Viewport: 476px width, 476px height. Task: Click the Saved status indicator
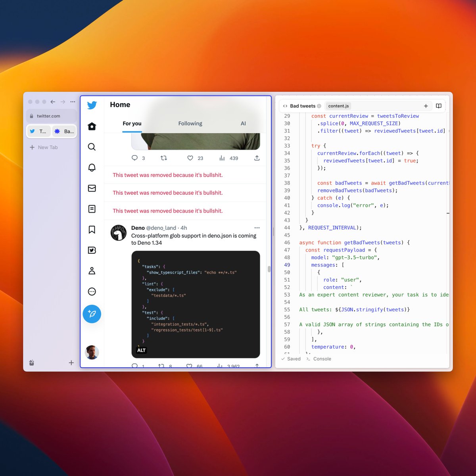[291, 359]
